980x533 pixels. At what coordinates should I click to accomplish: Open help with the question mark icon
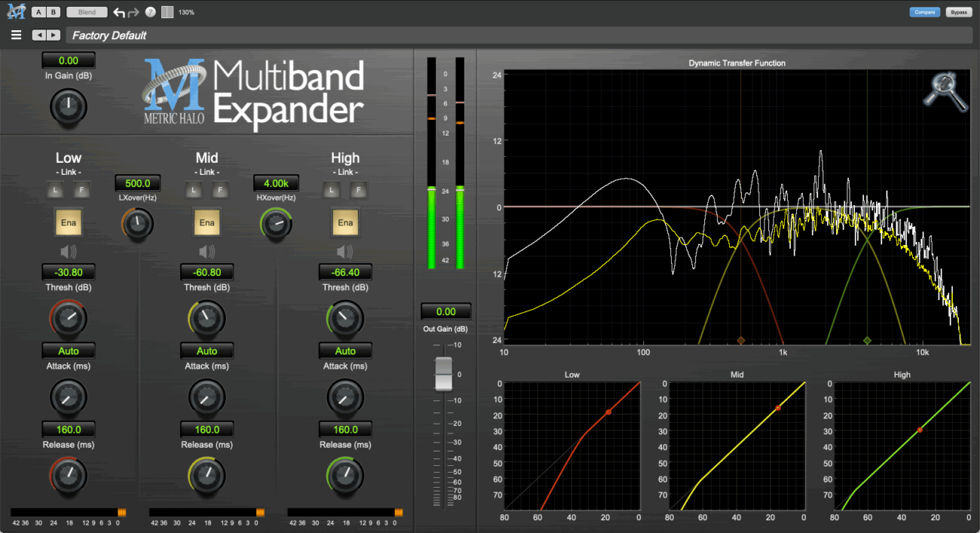(150, 12)
